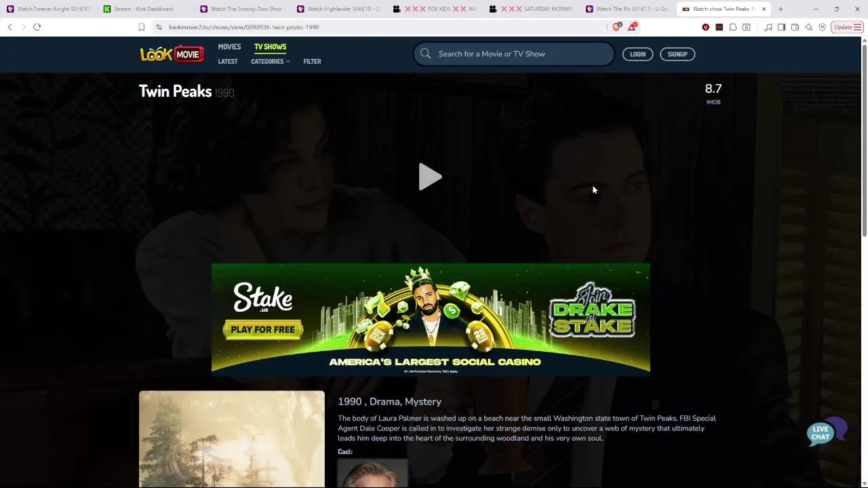Click the browser back arrow

click(x=9, y=27)
